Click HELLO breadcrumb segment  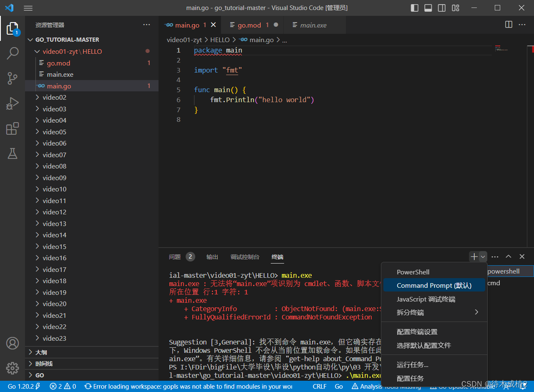pos(220,40)
